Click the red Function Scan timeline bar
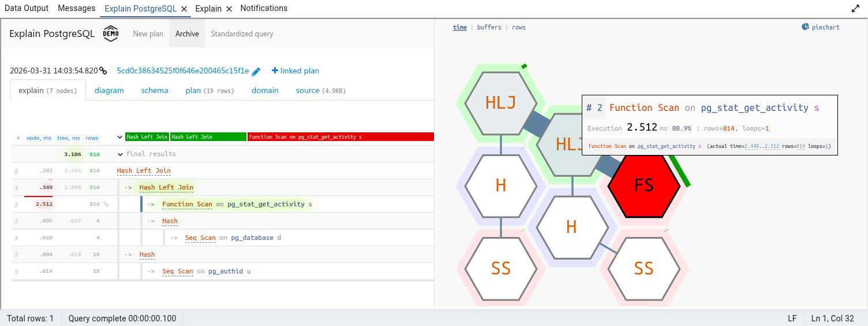This screenshot has width=868, height=326. pyautogui.click(x=341, y=137)
